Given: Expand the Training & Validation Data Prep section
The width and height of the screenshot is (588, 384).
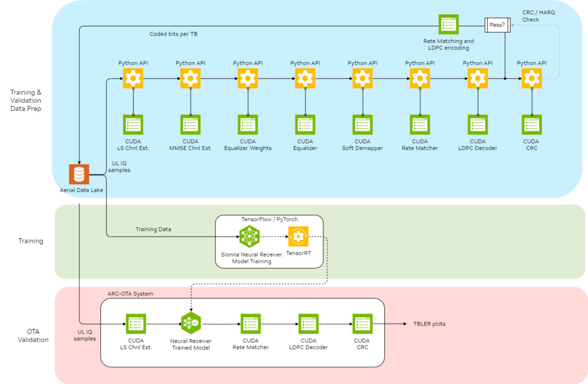Looking at the screenshot, I should click(25, 100).
